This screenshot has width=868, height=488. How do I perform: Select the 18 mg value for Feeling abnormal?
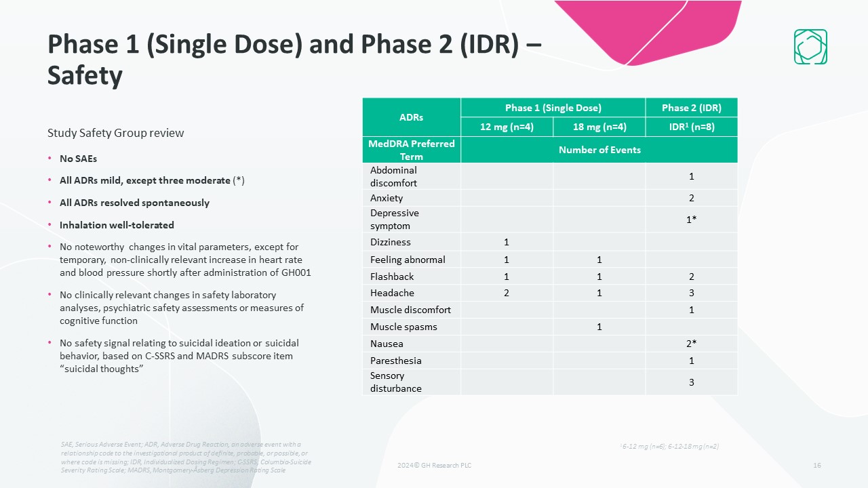click(599, 260)
